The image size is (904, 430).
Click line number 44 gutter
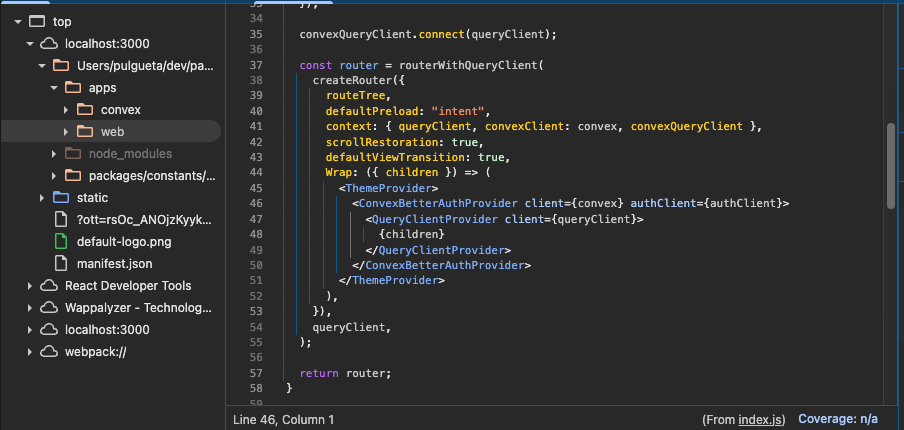tap(257, 172)
